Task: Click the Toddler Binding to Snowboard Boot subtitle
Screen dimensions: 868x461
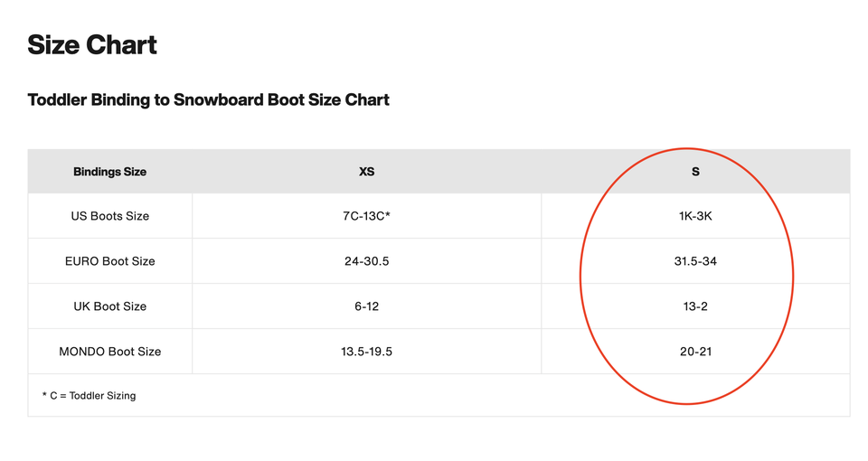Action: pyautogui.click(x=208, y=99)
